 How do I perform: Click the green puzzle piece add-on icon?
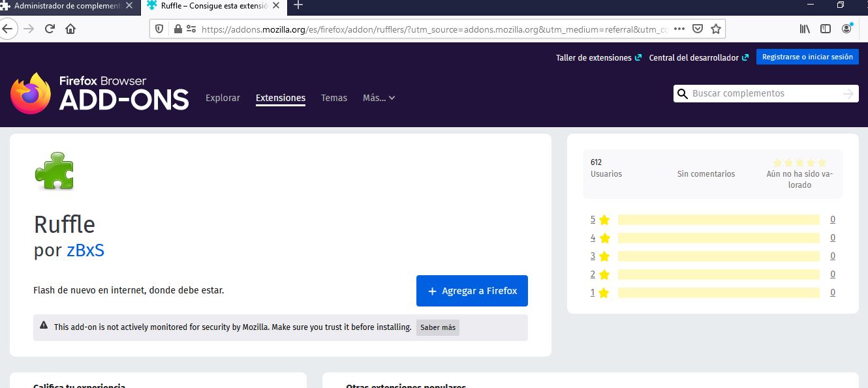pyautogui.click(x=54, y=171)
